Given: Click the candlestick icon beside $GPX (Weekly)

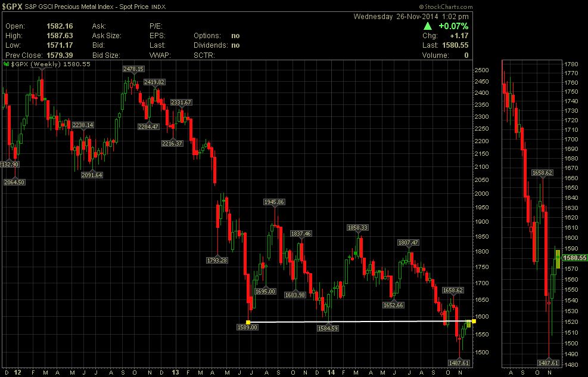Looking at the screenshot, I should point(6,64).
